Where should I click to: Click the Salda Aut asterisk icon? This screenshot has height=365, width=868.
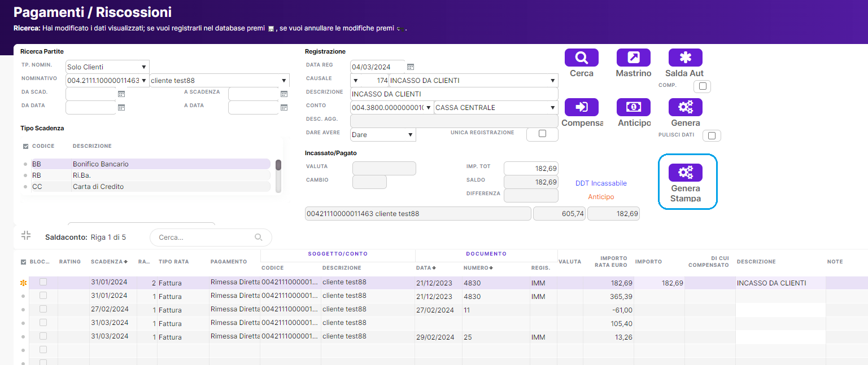(685, 58)
